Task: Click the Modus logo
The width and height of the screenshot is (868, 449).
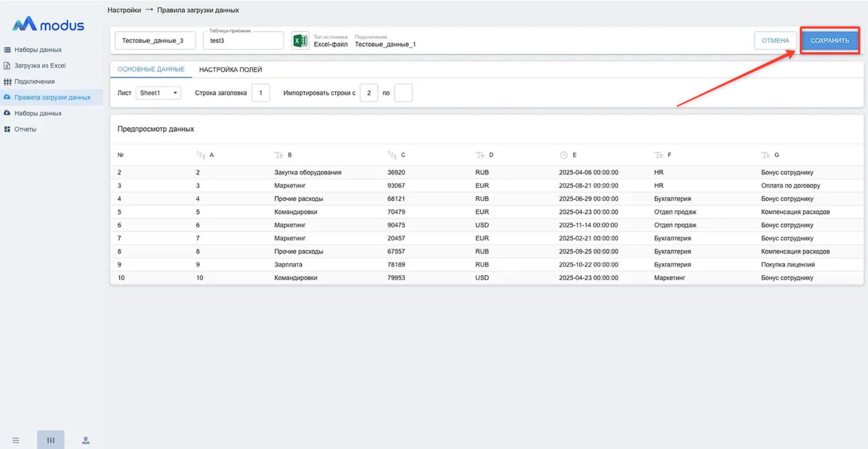Action: pos(48,25)
